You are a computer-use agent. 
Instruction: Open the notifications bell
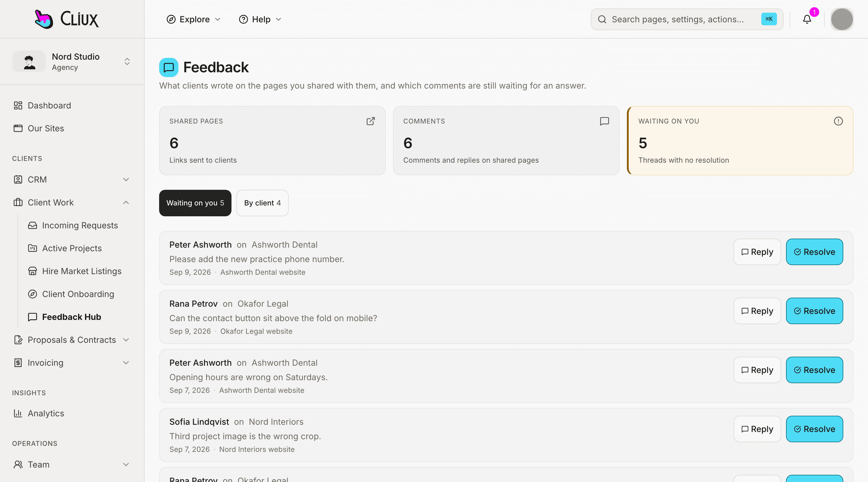point(807,19)
